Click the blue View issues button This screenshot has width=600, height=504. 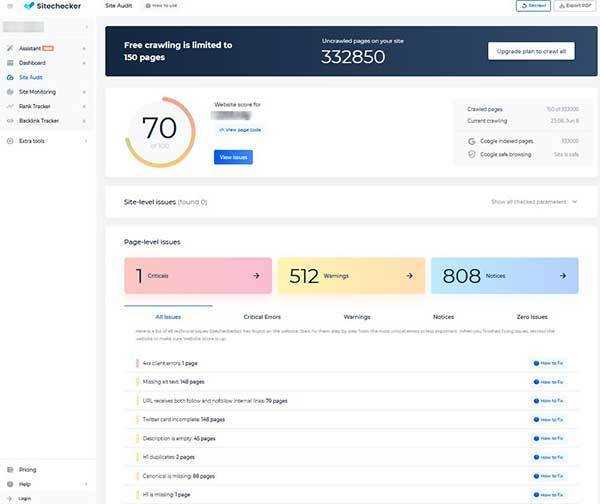(x=233, y=157)
